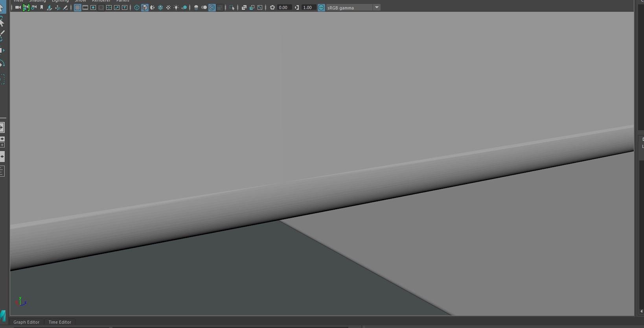Toggle the Gate Mask icon
Screen dimensions: 644x328
pyautogui.click(x=101, y=7)
